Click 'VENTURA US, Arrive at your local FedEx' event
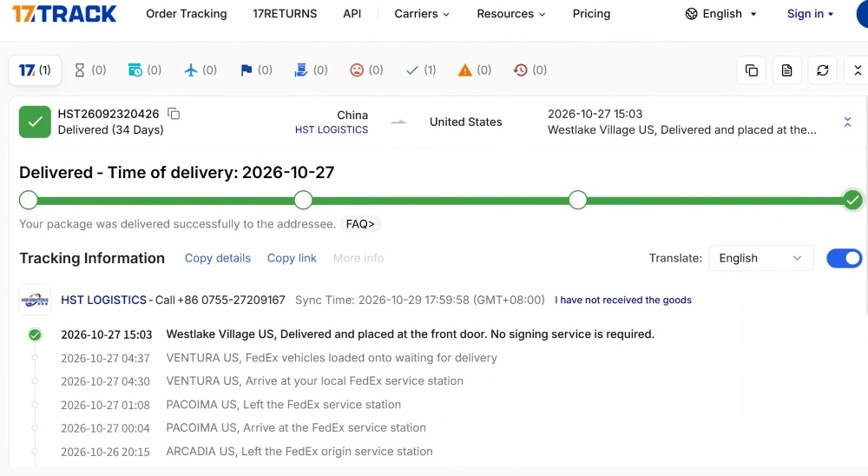 (x=314, y=381)
